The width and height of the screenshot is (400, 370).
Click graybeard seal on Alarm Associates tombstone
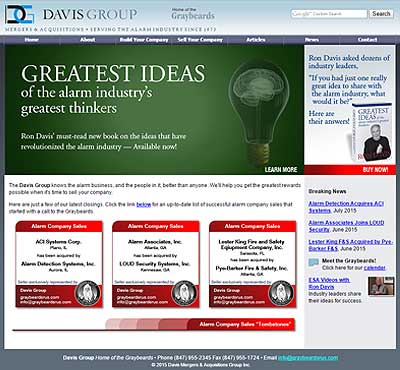[x=184, y=293]
